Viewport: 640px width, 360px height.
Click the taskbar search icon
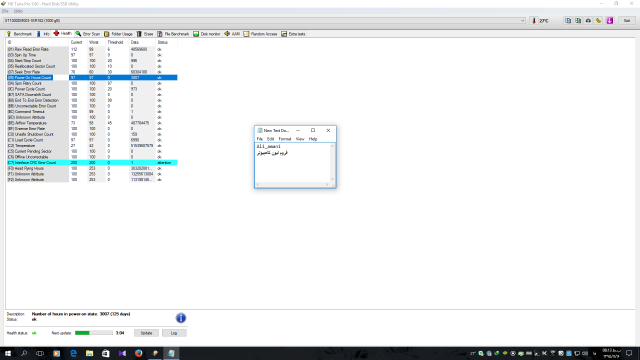click(24, 353)
